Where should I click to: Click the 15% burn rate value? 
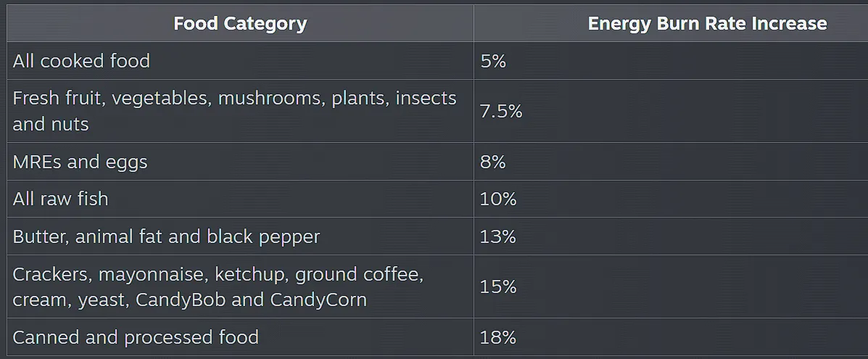click(x=498, y=287)
